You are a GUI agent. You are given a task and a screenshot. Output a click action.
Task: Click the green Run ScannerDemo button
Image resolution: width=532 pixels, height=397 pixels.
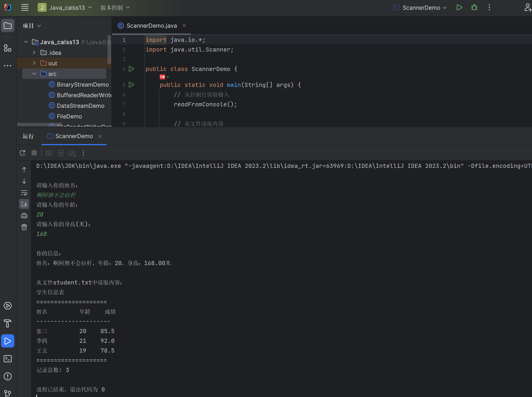[x=459, y=8]
